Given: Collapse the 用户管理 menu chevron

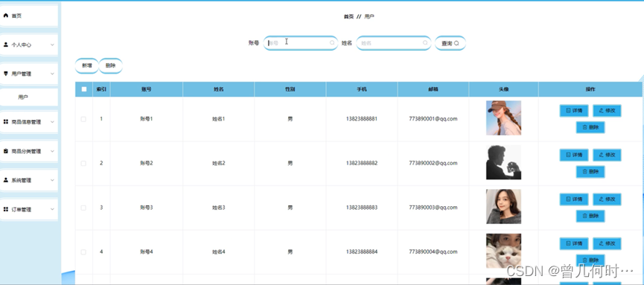Looking at the screenshot, I should pos(52,74).
